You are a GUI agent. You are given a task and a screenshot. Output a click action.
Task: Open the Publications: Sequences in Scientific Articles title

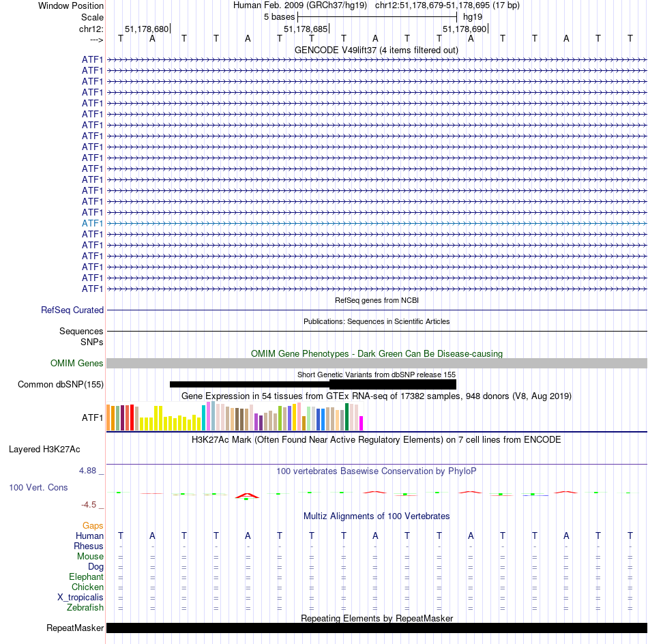377,321
